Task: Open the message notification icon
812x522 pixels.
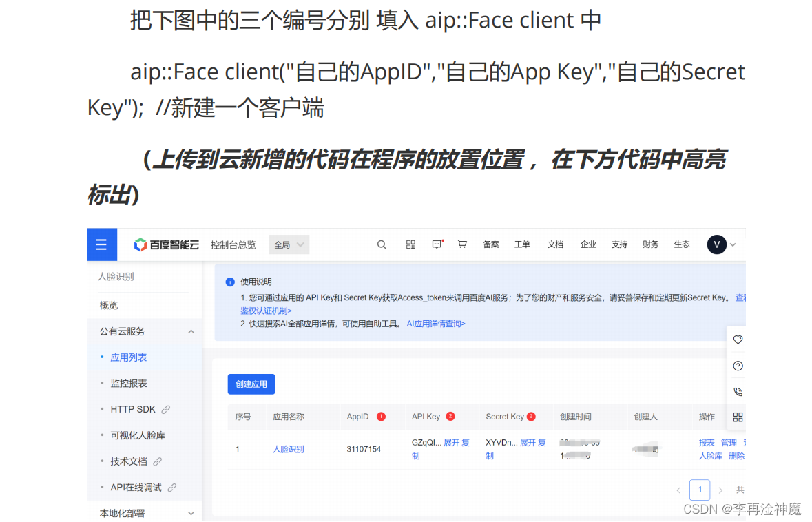Action: pos(437,244)
